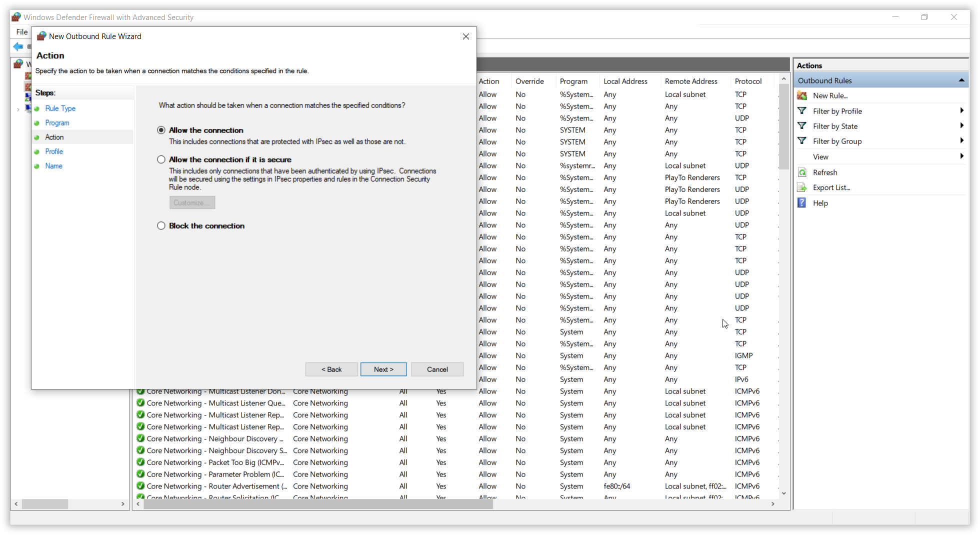Choose Refresh in Actions pane
The image size is (980, 535).
(x=825, y=172)
